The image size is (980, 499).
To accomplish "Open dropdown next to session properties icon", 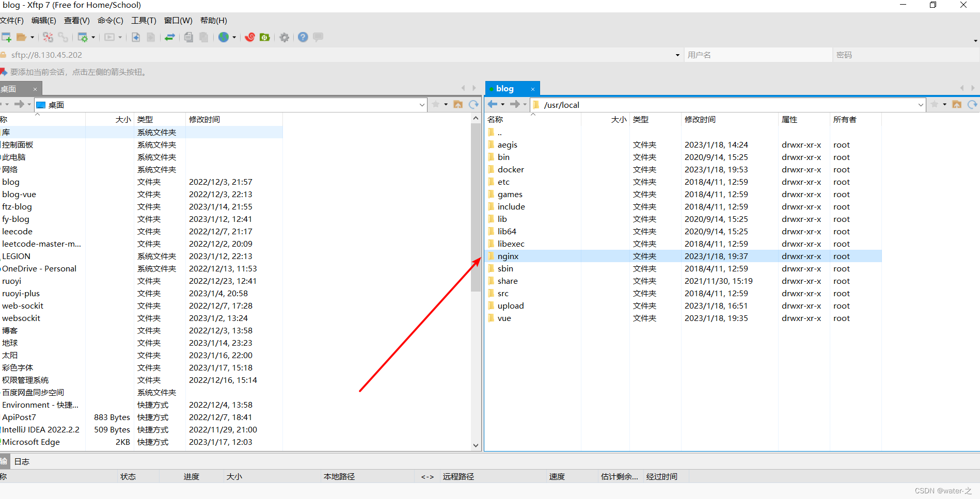I will [93, 37].
